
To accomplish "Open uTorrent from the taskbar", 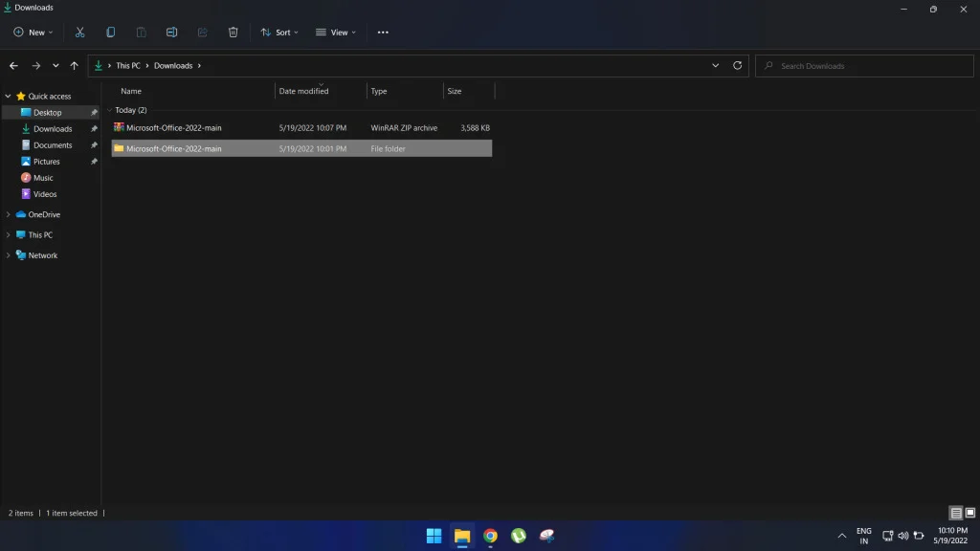I will pyautogui.click(x=518, y=536).
